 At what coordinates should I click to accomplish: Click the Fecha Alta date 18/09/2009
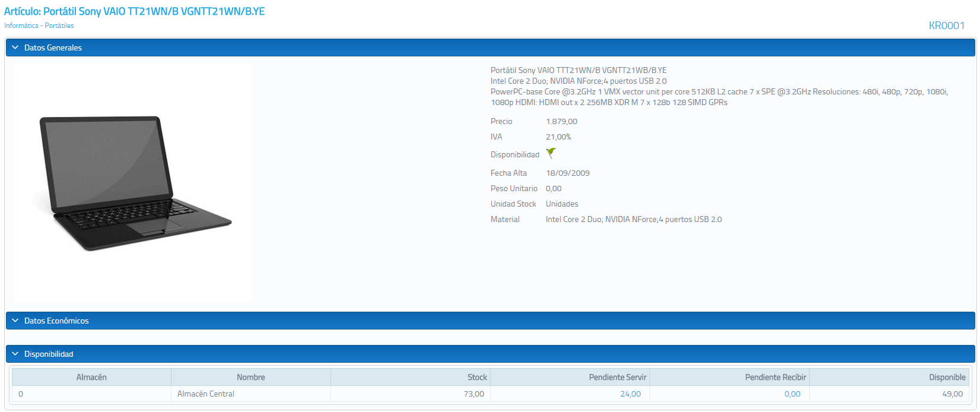pos(568,173)
